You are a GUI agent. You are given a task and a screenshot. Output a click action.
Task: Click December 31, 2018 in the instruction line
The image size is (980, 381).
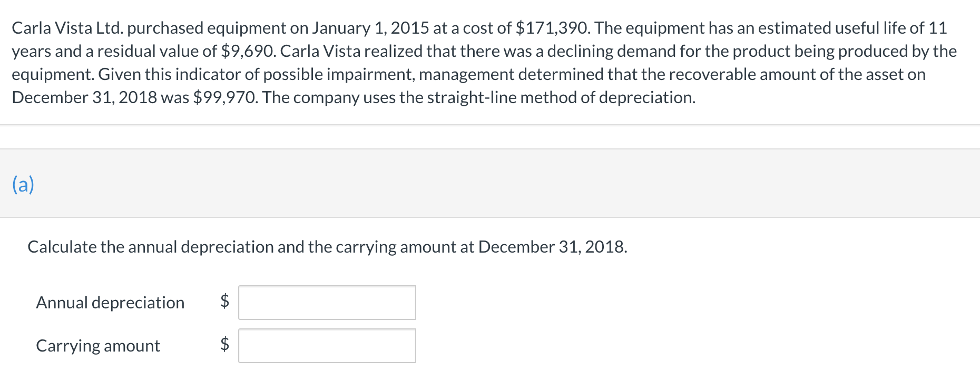(553, 247)
